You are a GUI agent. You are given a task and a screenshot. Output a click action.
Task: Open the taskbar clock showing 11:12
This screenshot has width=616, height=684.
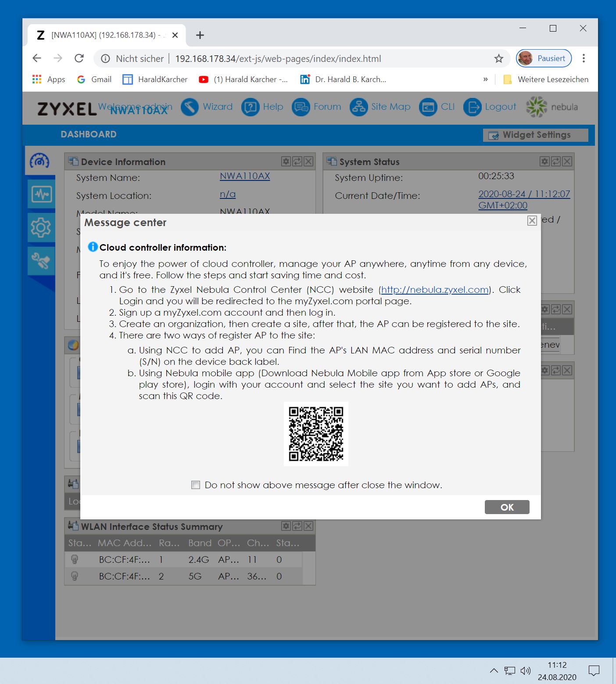pyautogui.click(x=557, y=671)
